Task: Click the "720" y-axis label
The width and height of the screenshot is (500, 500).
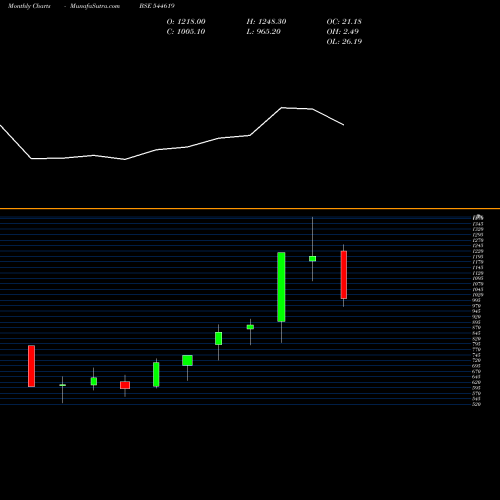Action: pyautogui.click(x=477, y=360)
